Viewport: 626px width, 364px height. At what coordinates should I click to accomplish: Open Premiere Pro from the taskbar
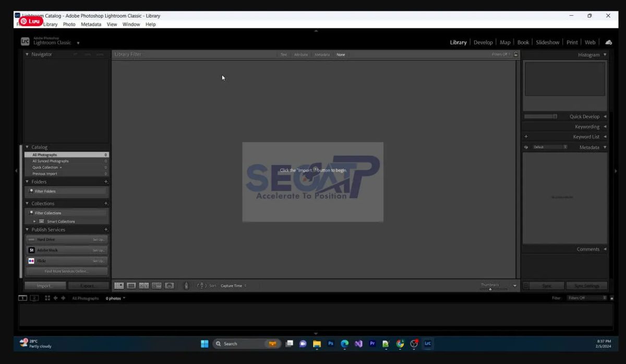click(x=372, y=344)
